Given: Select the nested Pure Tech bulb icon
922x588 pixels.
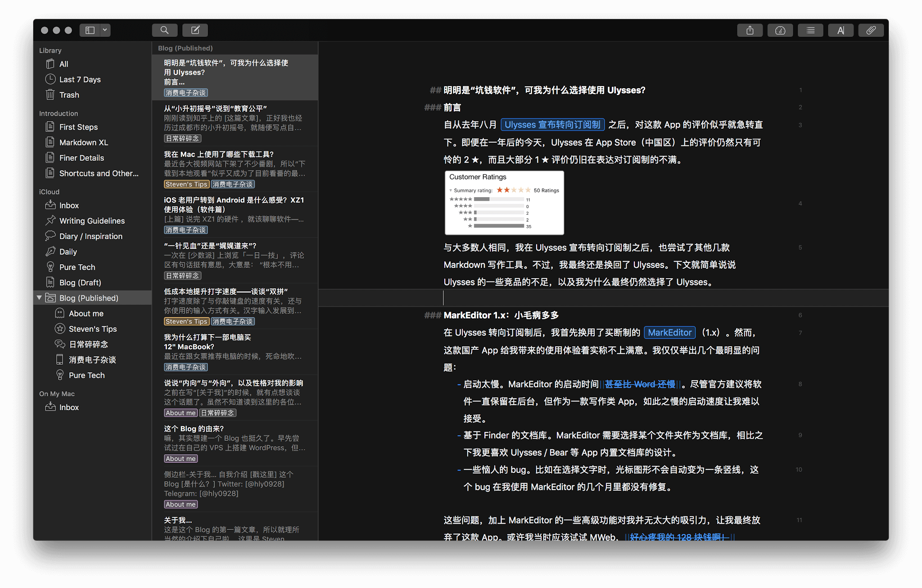Looking at the screenshot, I should [x=59, y=375].
